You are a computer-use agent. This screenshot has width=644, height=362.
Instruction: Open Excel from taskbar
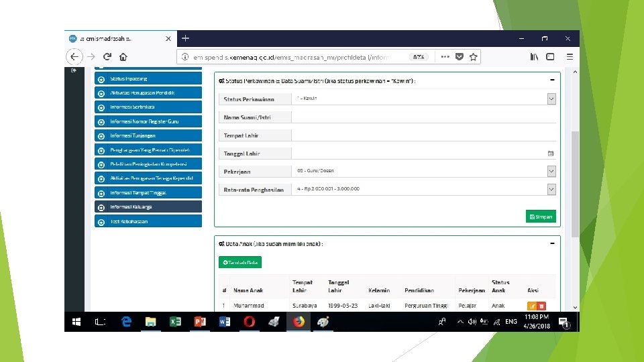click(175, 322)
